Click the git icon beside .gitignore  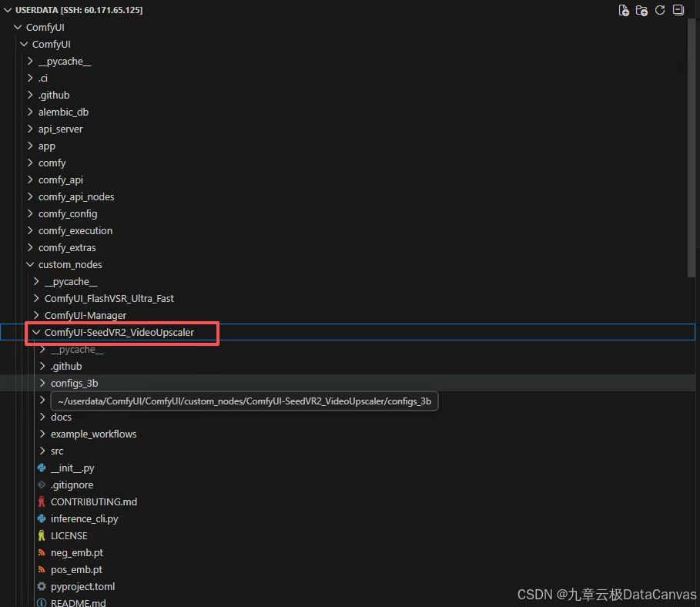(x=42, y=485)
